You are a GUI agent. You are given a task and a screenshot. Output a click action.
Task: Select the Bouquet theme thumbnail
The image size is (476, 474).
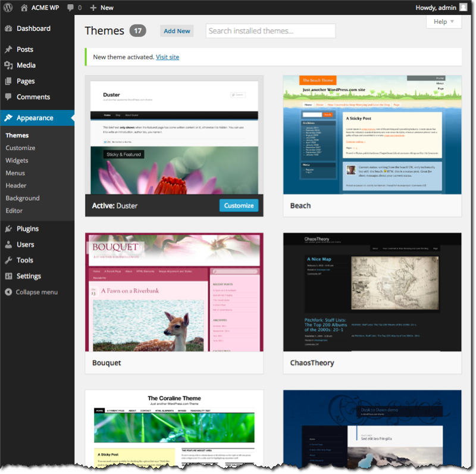point(174,292)
